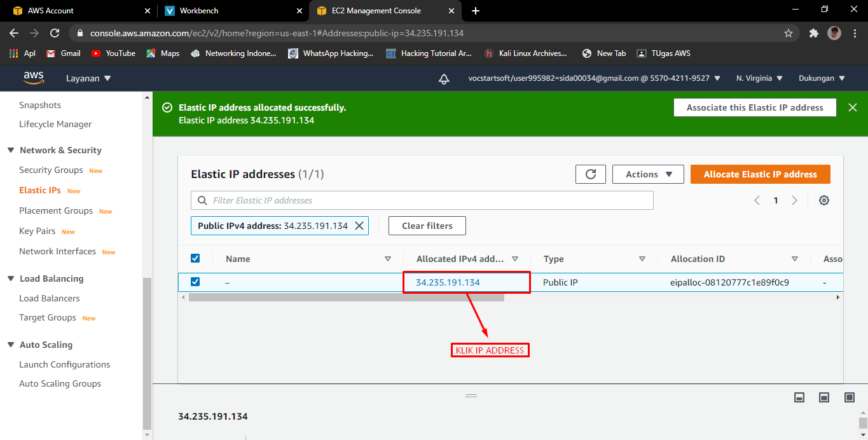Refresh the Elastic IP addresses list
The image size is (868, 440).
pos(591,174)
